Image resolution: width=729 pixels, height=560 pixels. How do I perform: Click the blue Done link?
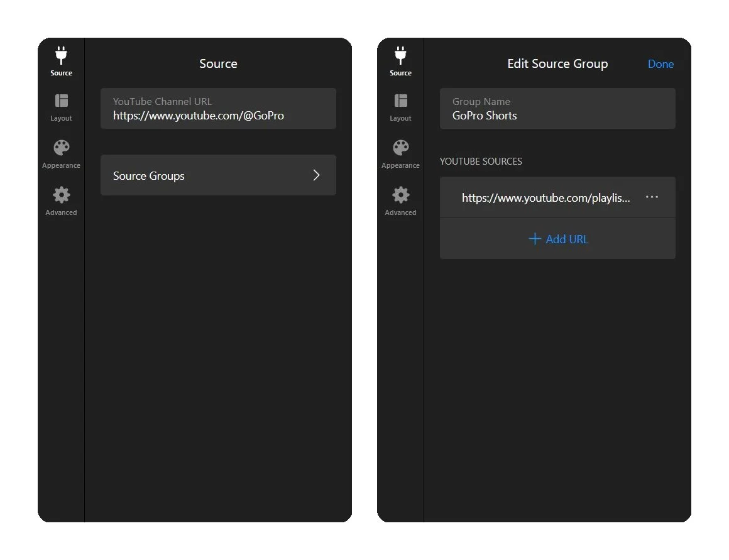[x=660, y=64]
